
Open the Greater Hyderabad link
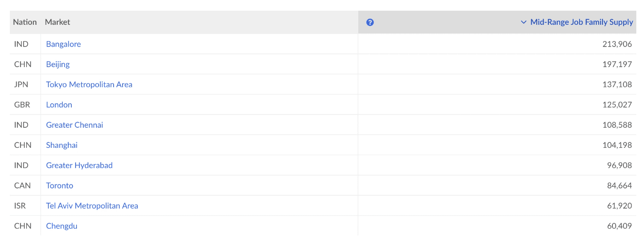[79, 165]
